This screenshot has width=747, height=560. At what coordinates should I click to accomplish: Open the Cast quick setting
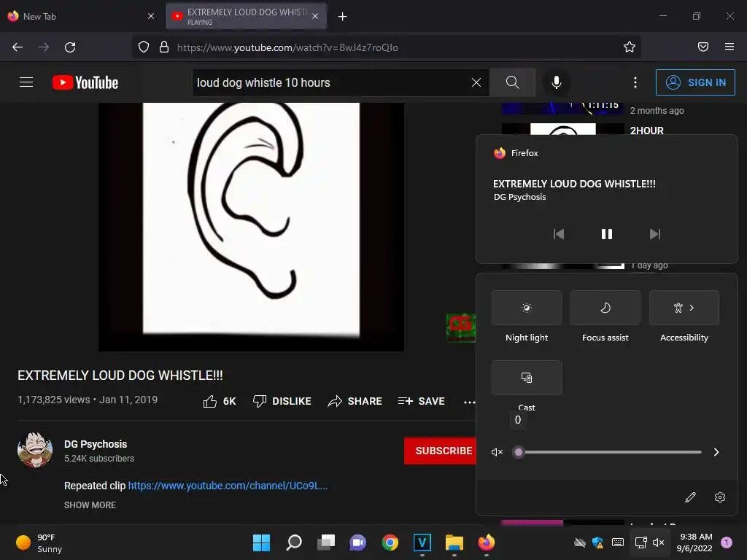[527, 378]
